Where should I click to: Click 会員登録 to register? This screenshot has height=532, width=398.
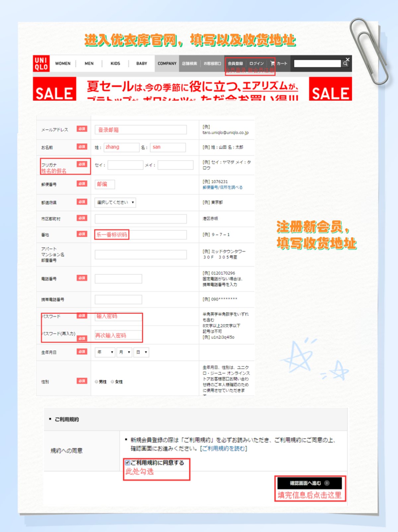coord(235,63)
